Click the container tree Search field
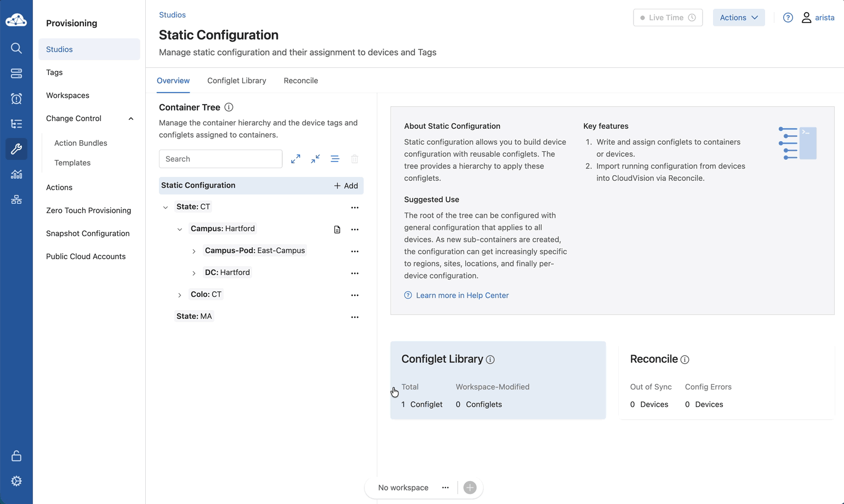The width and height of the screenshot is (844, 504). click(x=220, y=159)
